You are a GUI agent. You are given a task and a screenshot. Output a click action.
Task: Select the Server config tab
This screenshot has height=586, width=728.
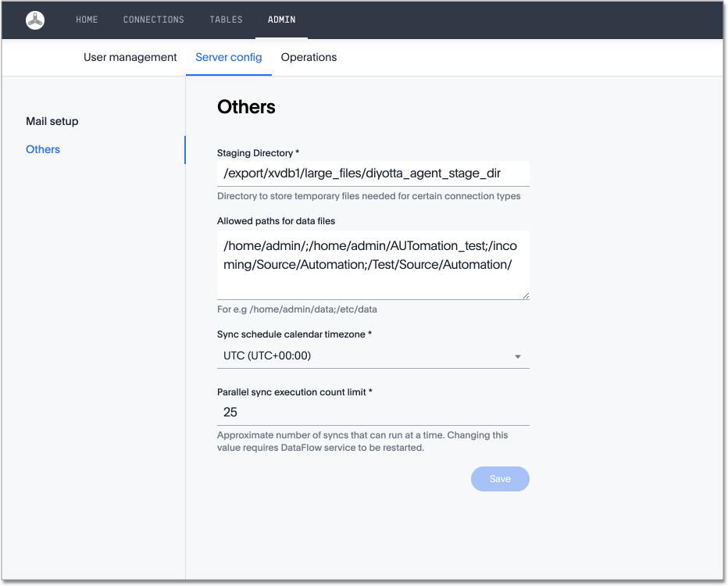tap(229, 57)
